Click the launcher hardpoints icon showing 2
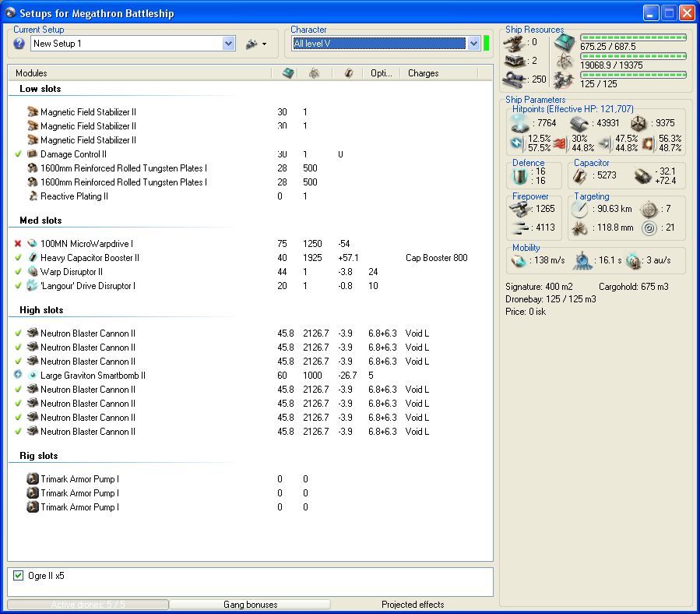 tap(514, 61)
